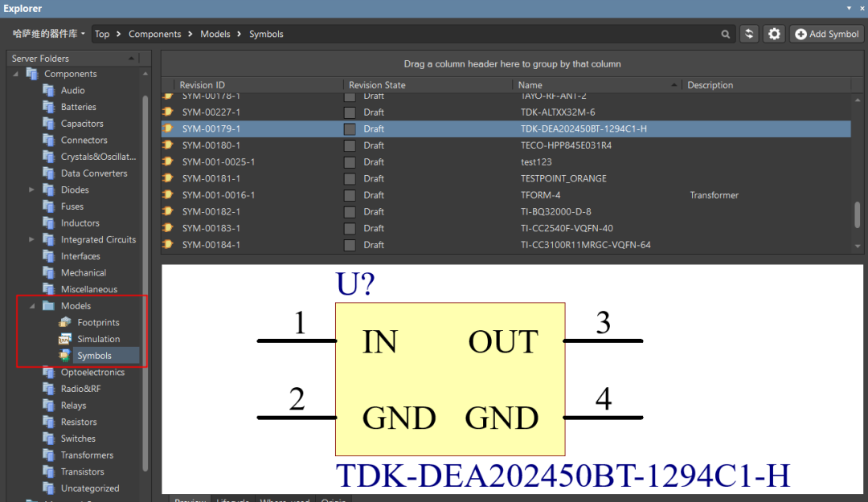Select the Connectors folder icon
Image resolution: width=868 pixels, height=502 pixels.
tap(49, 140)
